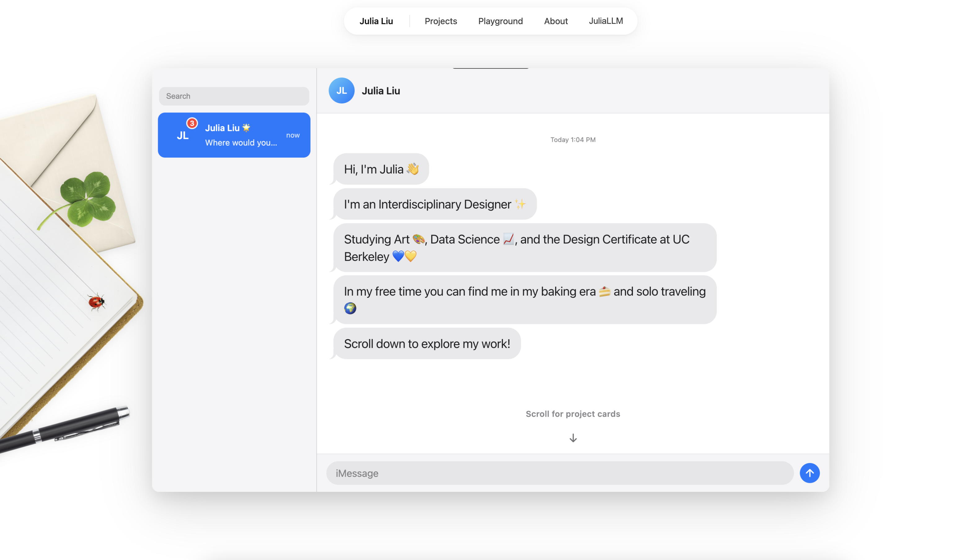Click the JL initials in conversation list

[183, 135]
